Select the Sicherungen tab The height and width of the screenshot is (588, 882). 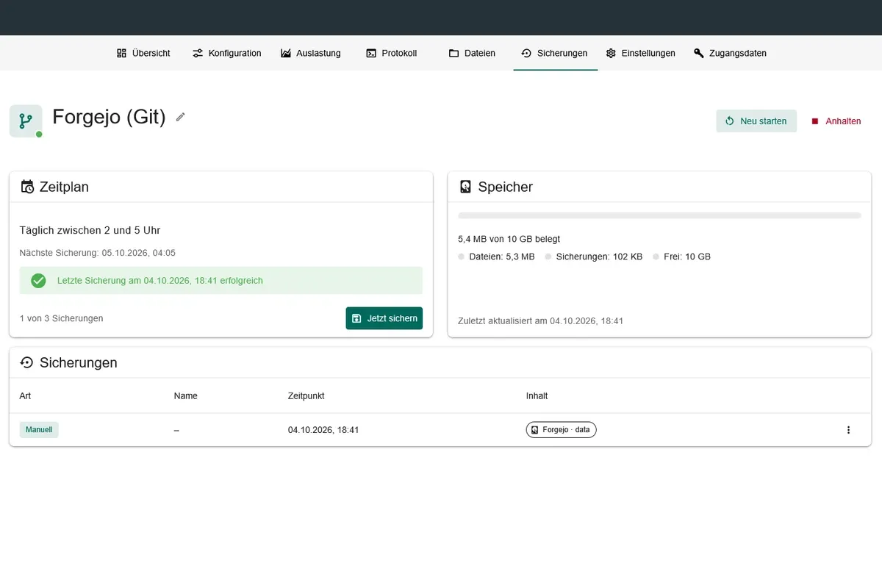coord(555,53)
